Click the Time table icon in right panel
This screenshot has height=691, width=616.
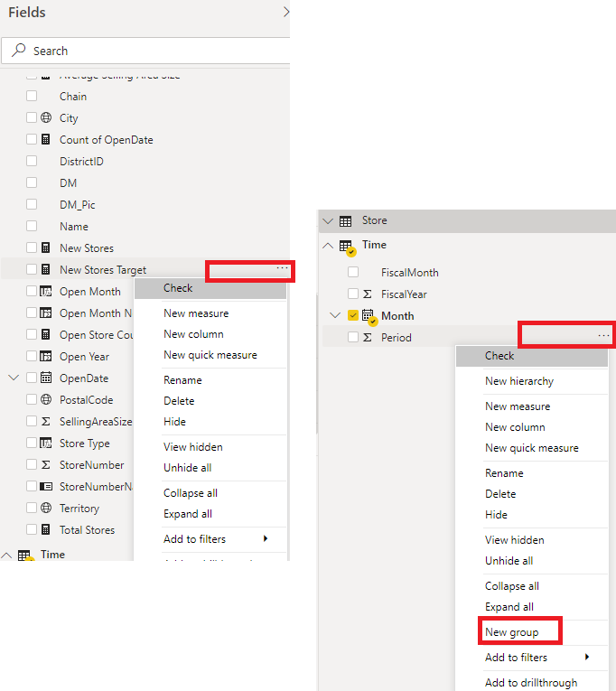347,247
